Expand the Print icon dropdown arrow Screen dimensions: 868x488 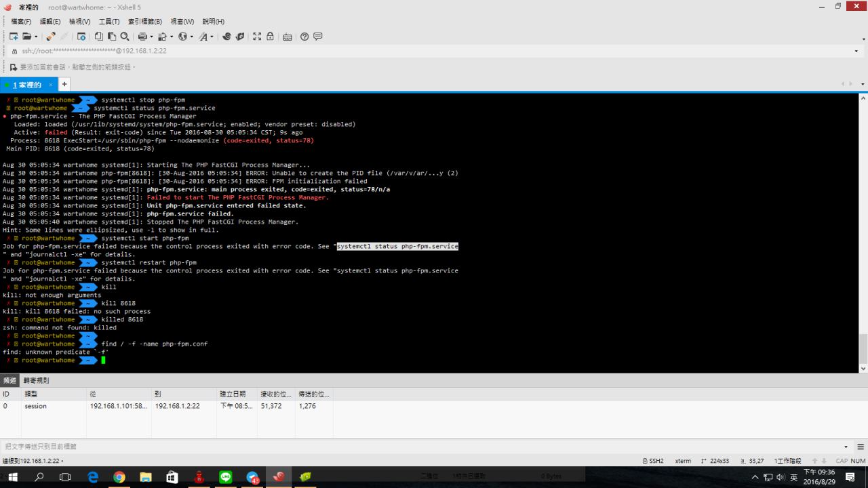pyautogui.click(x=152, y=37)
